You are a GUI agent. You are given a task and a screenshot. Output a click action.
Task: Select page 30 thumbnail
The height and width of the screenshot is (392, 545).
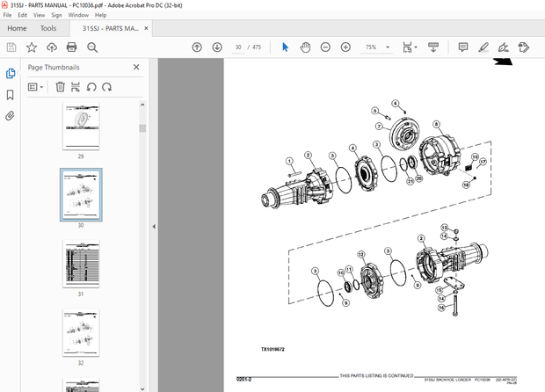coord(81,195)
